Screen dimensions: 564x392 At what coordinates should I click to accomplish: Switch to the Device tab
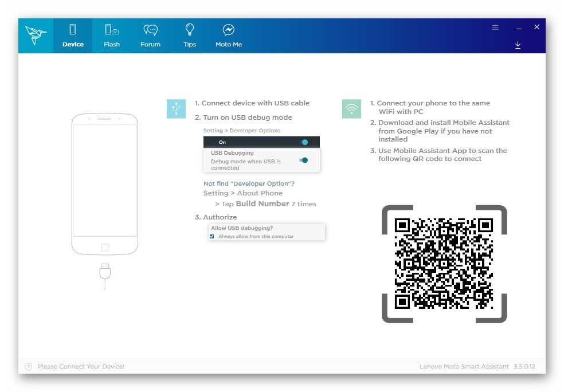point(73,36)
